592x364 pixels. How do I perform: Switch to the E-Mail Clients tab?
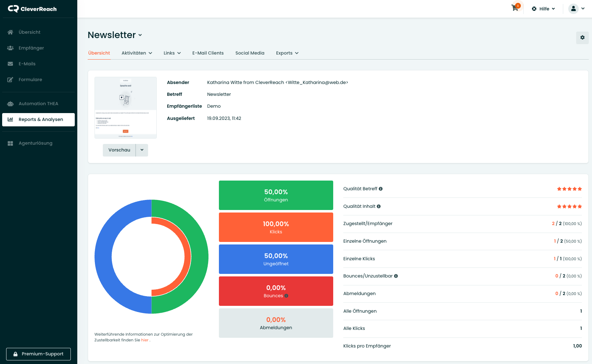pyautogui.click(x=208, y=53)
